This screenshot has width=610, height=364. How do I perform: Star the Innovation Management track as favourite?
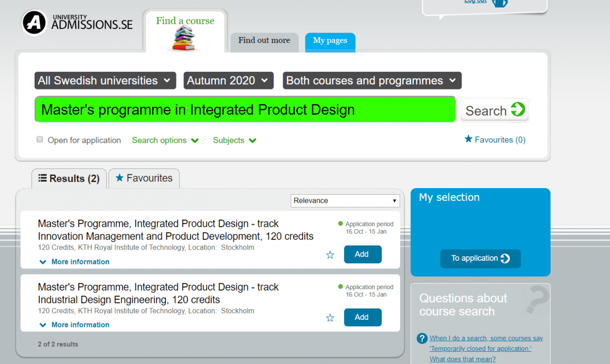pos(330,255)
